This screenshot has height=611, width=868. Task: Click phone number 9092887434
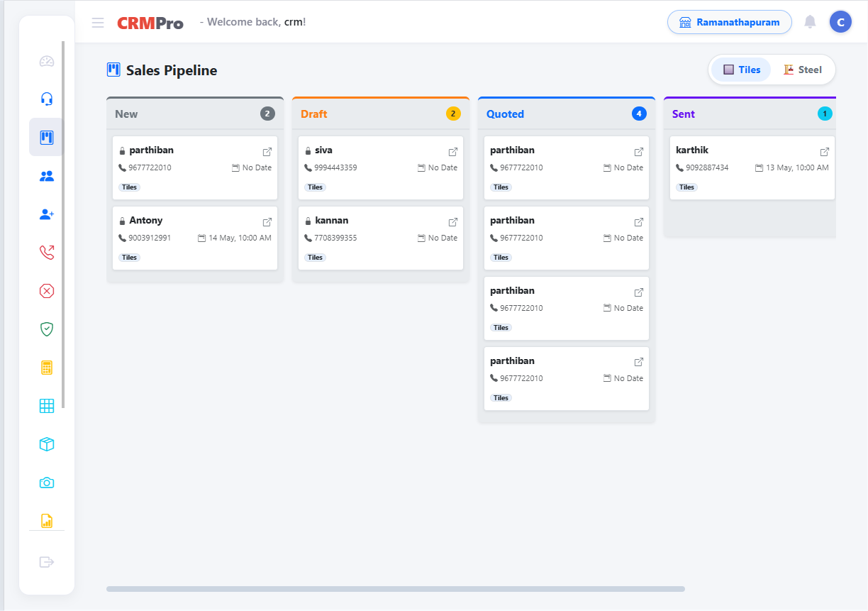click(707, 168)
